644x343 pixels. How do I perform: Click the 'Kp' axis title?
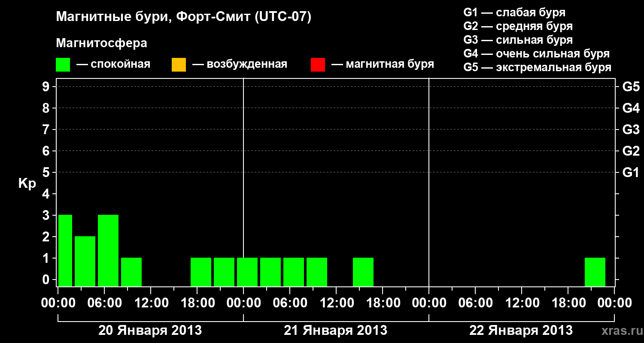coord(27,184)
